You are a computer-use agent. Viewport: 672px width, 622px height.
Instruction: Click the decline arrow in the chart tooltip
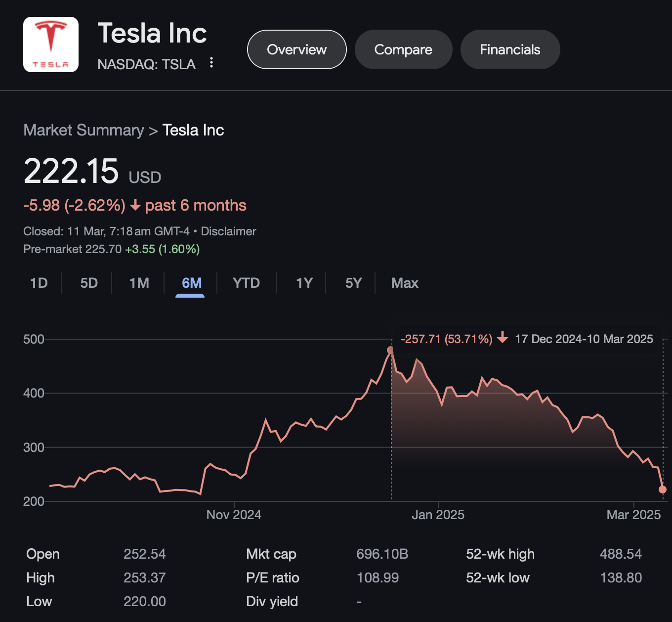pos(503,339)
